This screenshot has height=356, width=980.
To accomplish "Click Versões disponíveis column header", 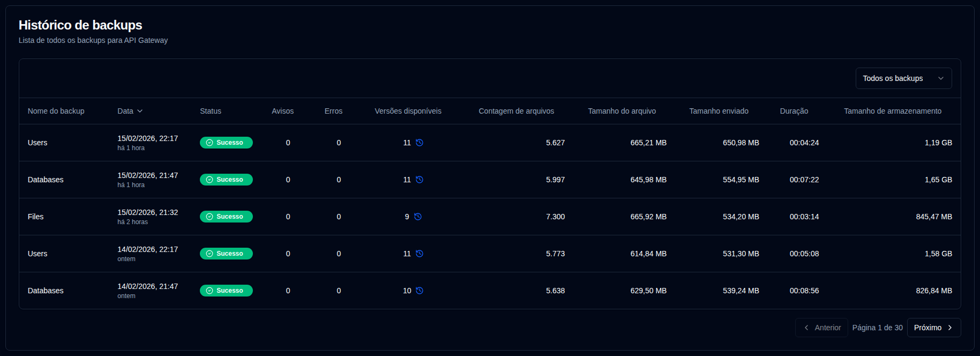I will (x=408, y=111).
